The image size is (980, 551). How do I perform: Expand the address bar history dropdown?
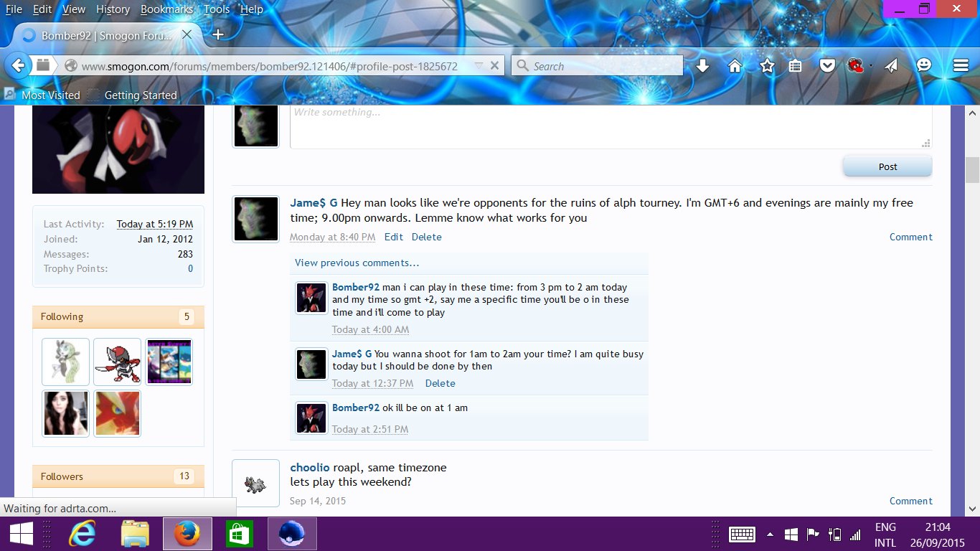click(479, 66)
